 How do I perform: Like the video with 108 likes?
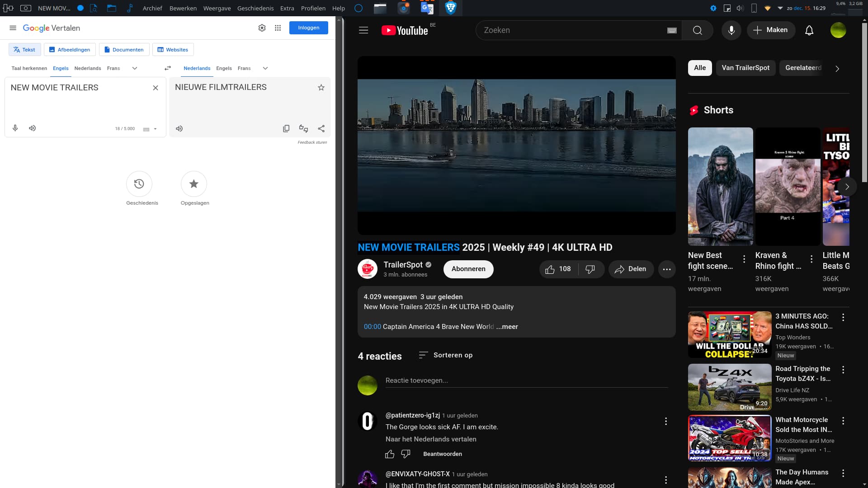point(558,269)
